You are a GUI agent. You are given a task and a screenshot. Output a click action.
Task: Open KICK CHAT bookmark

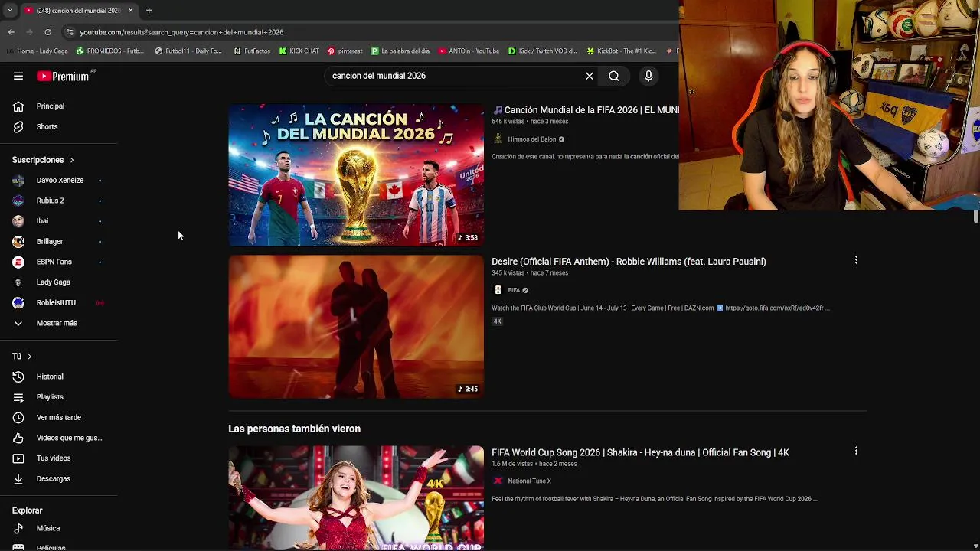(299, 51)
